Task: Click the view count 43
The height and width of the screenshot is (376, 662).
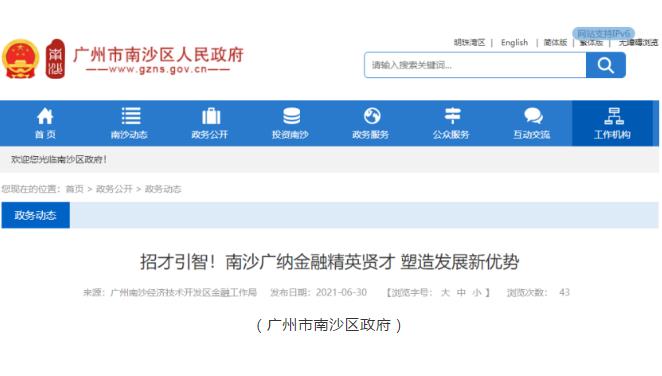Action: point(564,292)
